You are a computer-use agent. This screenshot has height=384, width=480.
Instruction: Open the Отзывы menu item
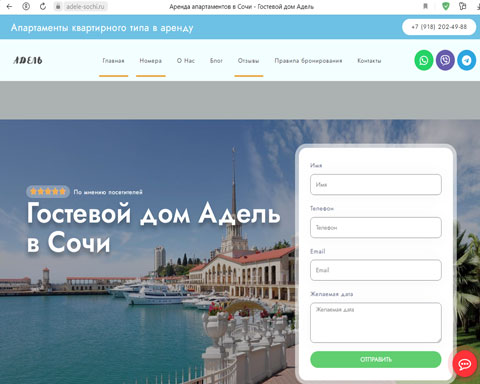click(x=248, y=61)
